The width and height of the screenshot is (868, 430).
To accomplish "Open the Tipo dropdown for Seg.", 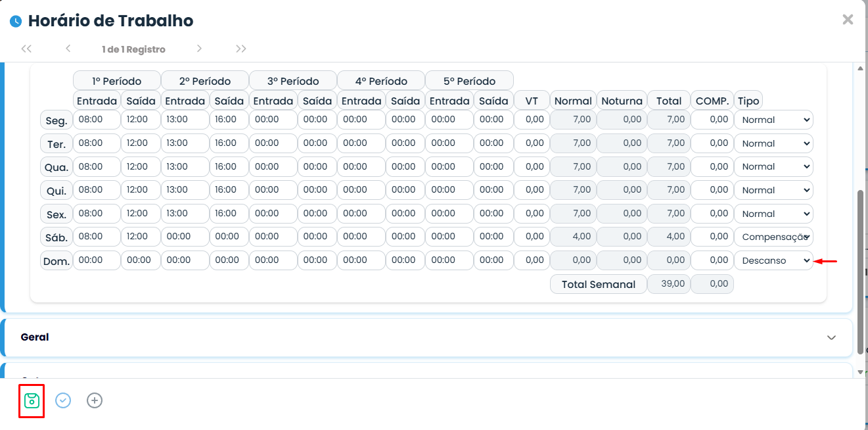I will (x=773, y=120).
